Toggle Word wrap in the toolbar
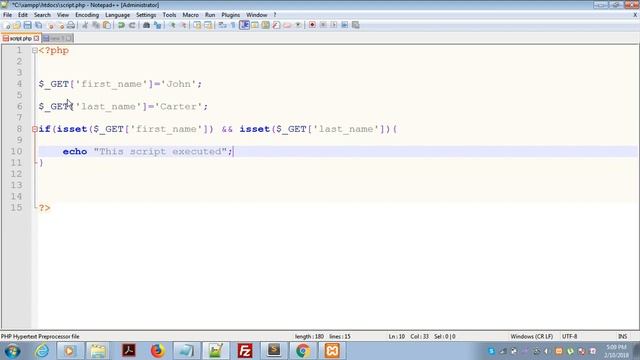Image resolution: width=640 pixels, height=360 pixels. coord(223,25)
